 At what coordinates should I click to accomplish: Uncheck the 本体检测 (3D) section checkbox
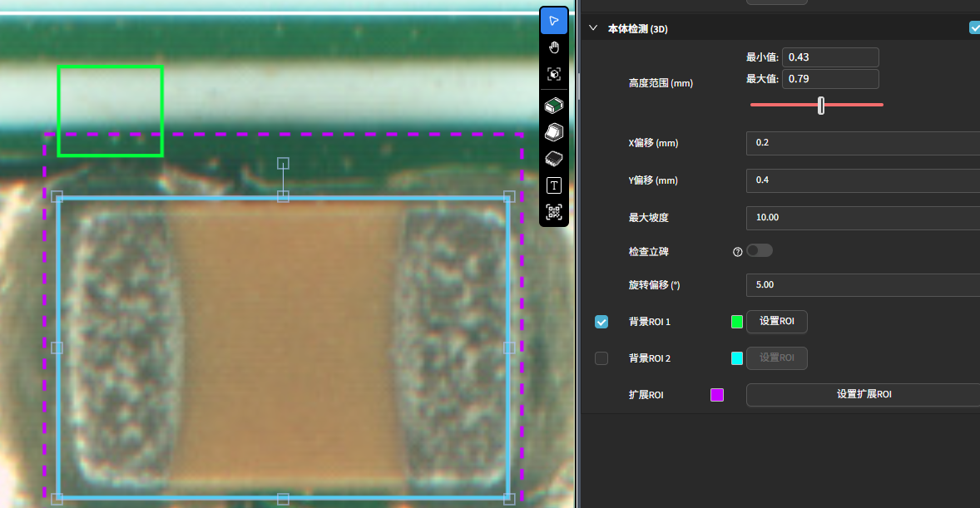point(975,28)
